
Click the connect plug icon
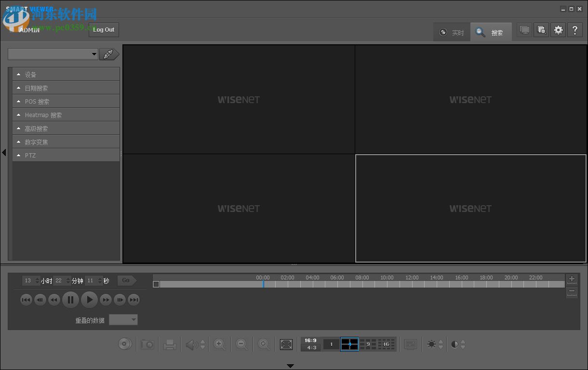109,54
